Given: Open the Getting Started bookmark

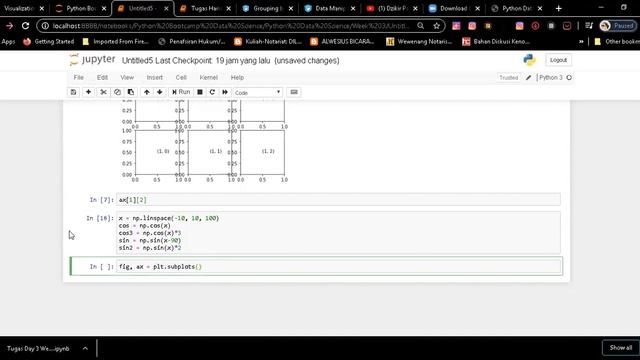Looking at the screenshot, I should pyautogui.click(x=49, y=41).
